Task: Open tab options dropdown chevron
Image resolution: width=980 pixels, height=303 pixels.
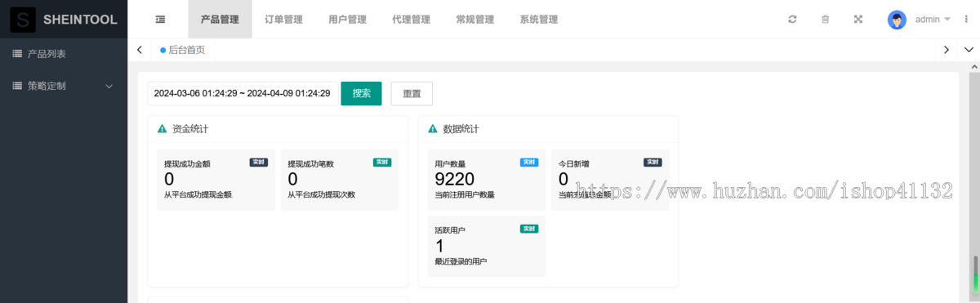Action: [x=969, y=50]
